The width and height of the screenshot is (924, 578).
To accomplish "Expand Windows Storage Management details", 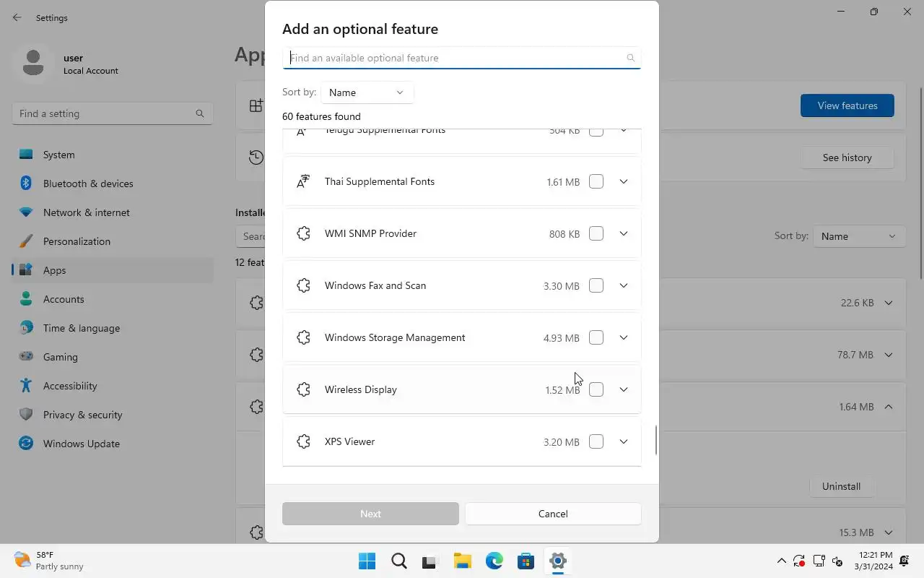I will [624, 337].
